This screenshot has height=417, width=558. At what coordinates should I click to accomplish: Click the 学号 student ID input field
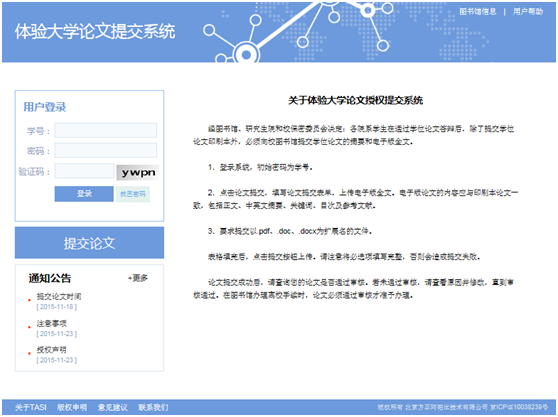106,131
